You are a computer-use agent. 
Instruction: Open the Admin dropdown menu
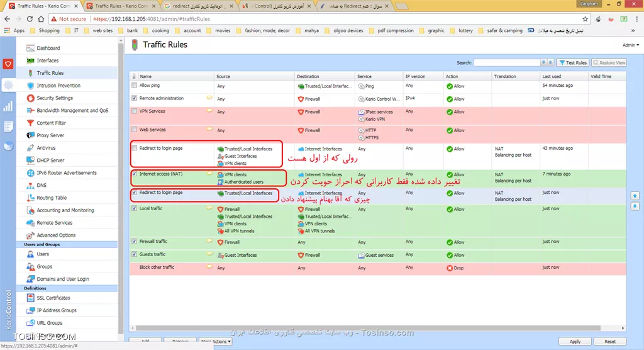(x=630, y=45)
